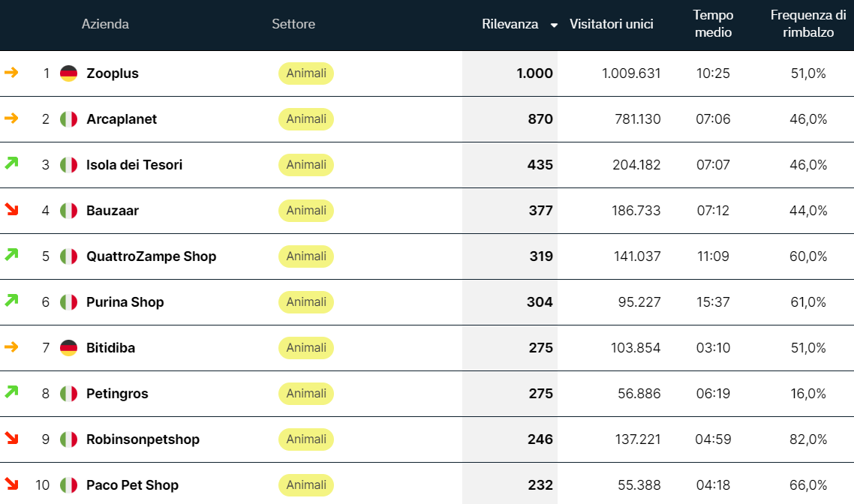
Task: Open the Purina Shop company link
Action: [x=125, y=302]
